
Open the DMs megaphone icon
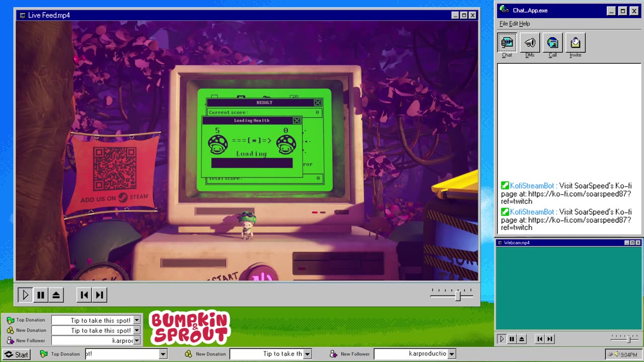click(x=530, y=43)
